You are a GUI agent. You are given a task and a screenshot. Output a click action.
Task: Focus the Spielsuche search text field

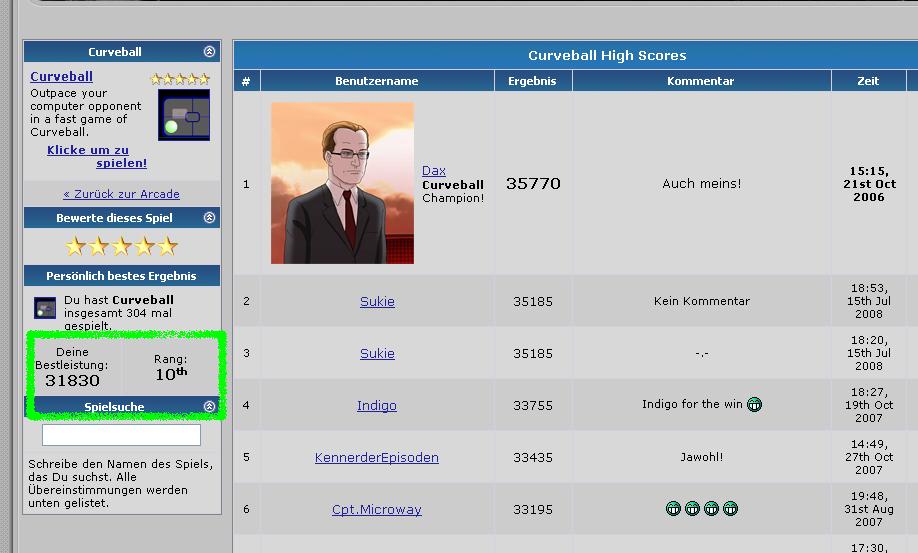pos(121,435)
